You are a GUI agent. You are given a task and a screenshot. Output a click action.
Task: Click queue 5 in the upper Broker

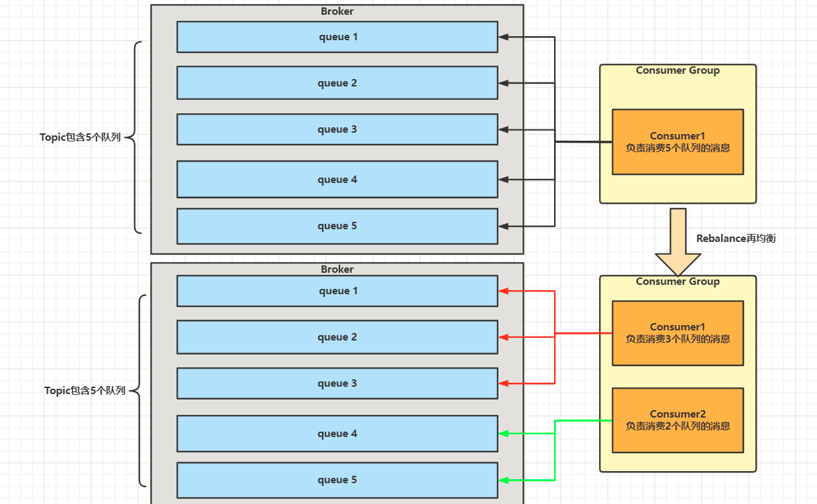[337, 226]
